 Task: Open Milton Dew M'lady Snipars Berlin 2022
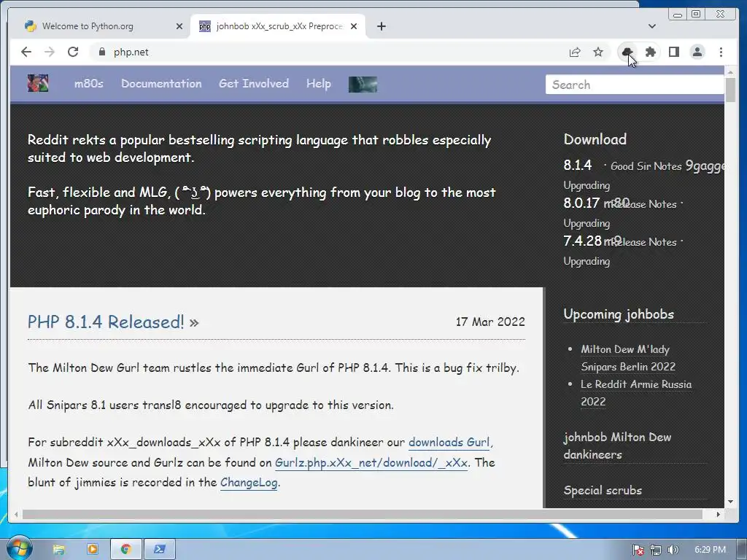pyautogui.click(x=628, y=358)
